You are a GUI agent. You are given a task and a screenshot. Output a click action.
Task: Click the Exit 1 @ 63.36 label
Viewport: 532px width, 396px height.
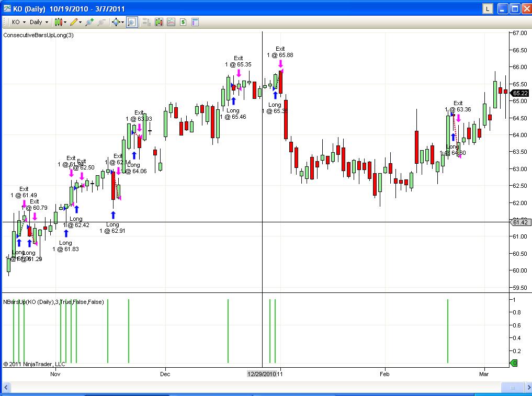tap(458, 106)
